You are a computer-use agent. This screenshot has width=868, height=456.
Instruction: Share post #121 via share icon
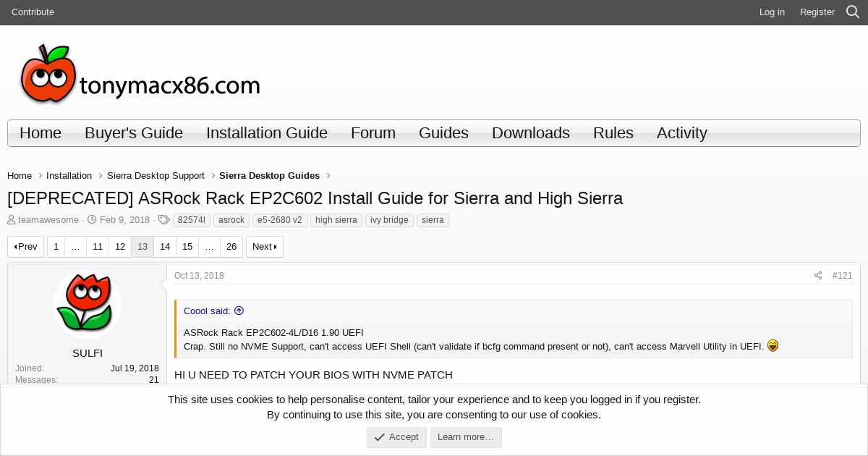[x=818, y=276]
